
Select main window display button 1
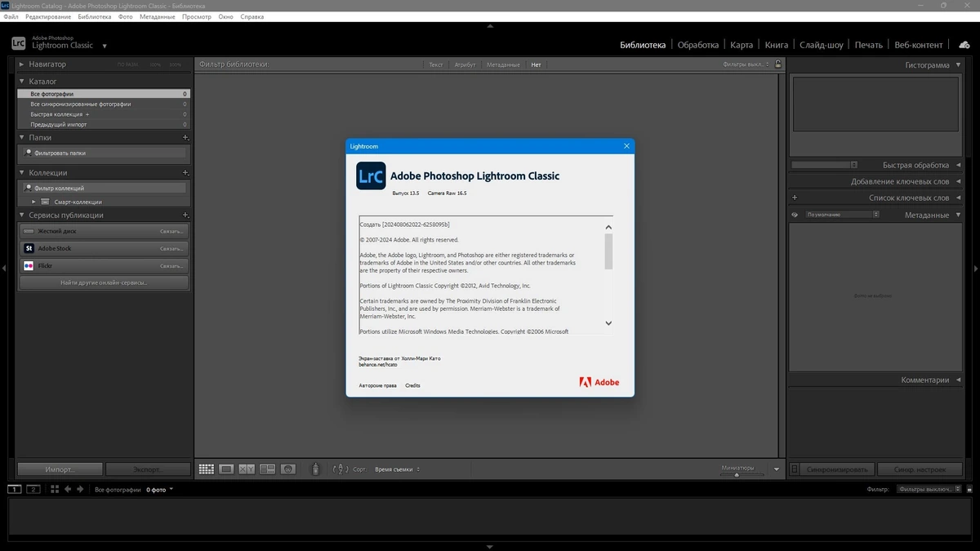point(15,489)
